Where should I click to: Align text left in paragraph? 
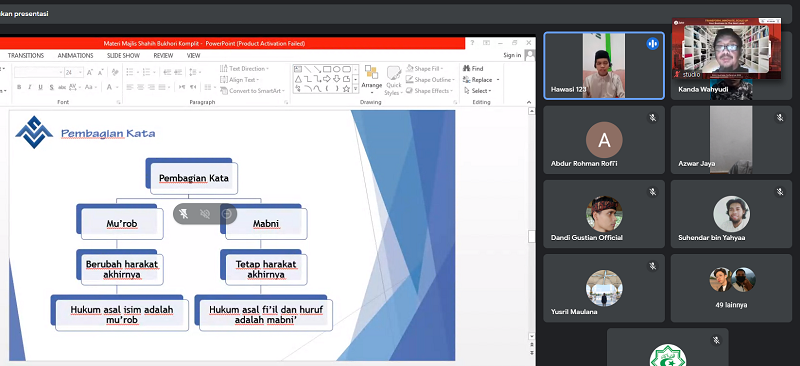[130, 87]
